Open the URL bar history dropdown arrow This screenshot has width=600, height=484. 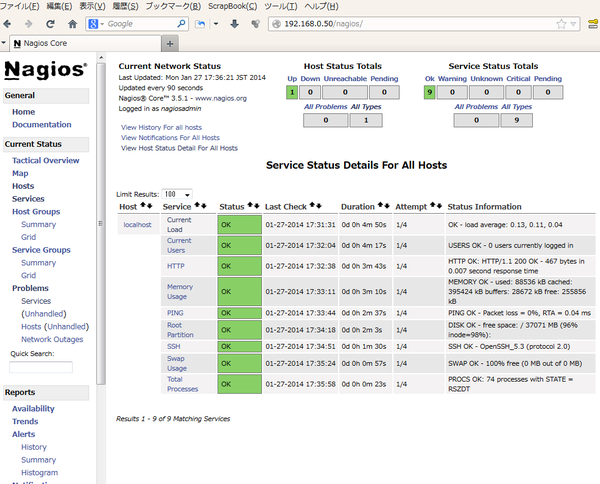pyautogui.click(x=573, y=24)
